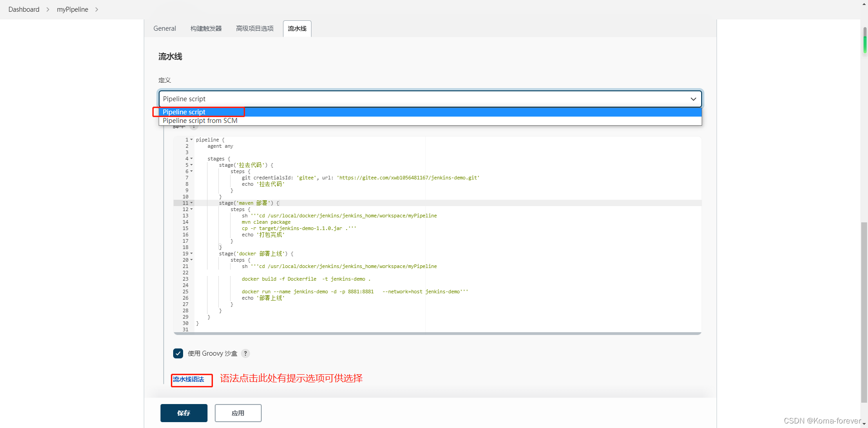
Task: Open help icon beside Groovy 沙盒
Action: [x=245, y=353]
